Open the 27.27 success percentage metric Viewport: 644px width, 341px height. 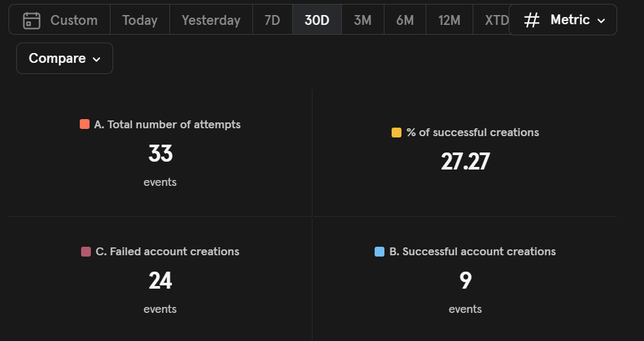(x=465, y=162)
